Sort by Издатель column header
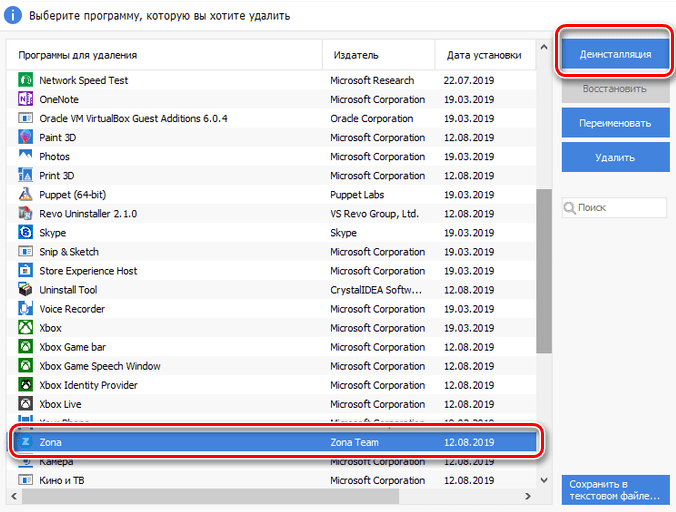This screenshot has height=512, width=676. pyautogui.click(x=379, y=55)
